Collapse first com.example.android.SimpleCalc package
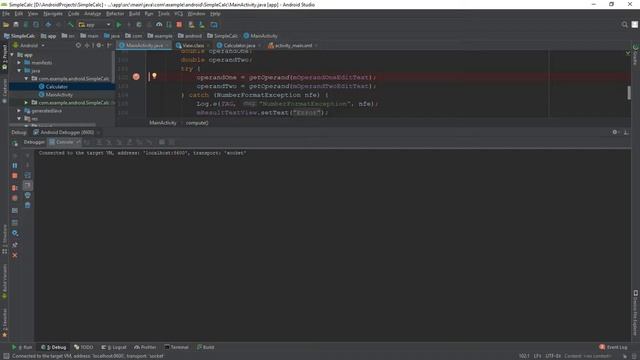 pos(26,78)
